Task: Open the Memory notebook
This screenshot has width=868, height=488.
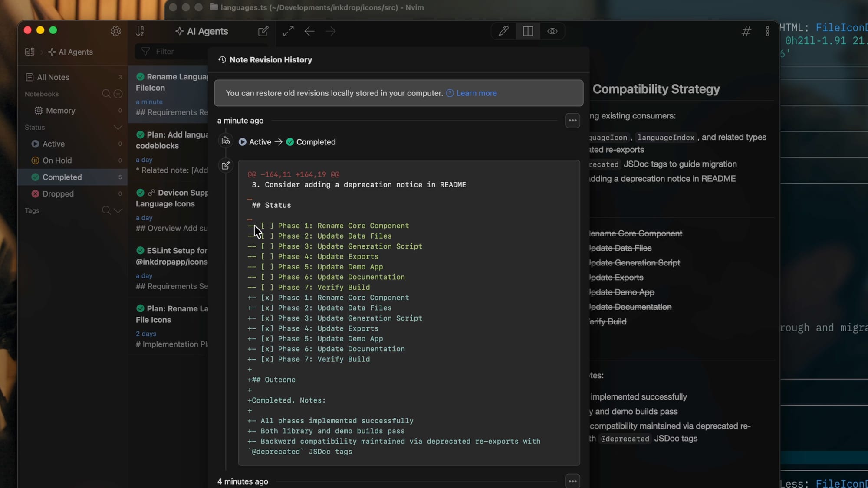Action: pyautogui.click(x=60, y=111)
